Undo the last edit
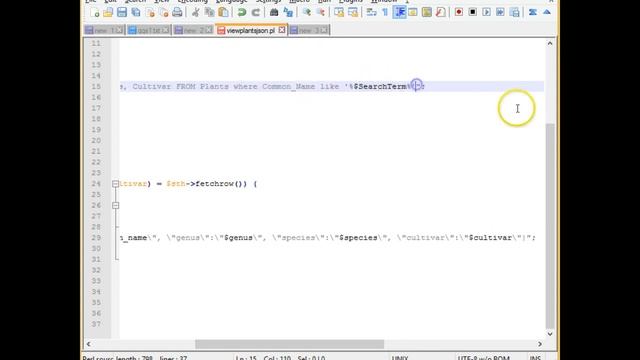The width and height of the screenshot is (640, 360). point(242,12)
